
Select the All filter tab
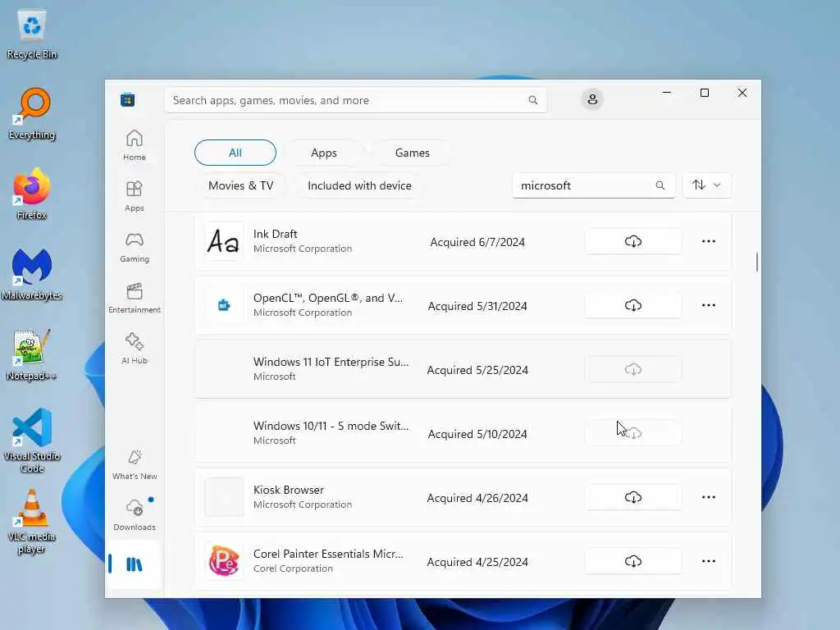235,153
